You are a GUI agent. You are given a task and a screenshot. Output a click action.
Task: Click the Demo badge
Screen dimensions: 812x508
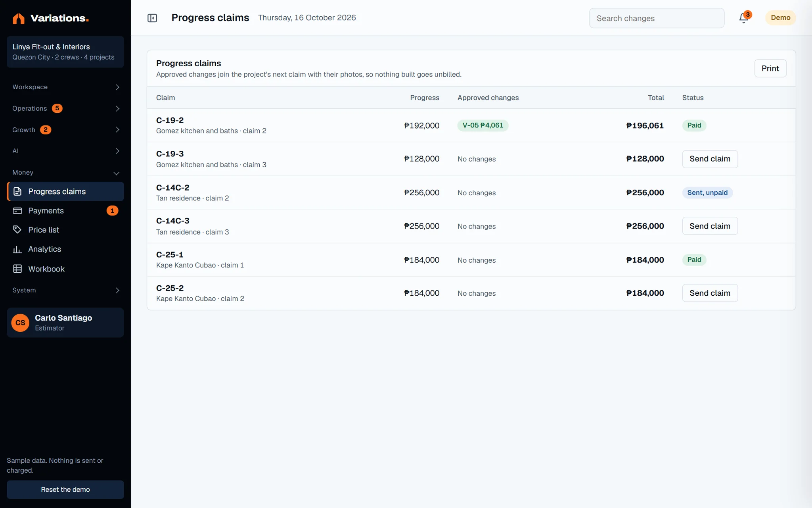click(780, 18)
